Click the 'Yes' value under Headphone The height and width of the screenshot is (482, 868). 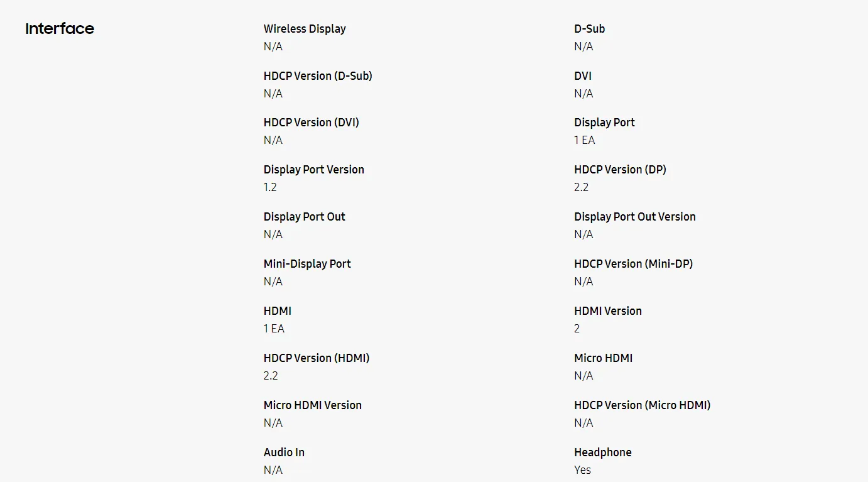coord(582,470)
